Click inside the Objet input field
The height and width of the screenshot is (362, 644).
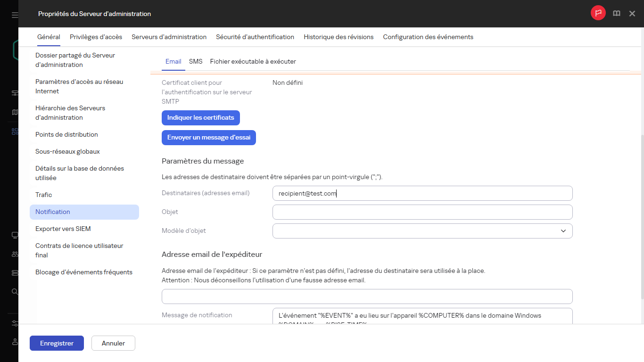point(422,212)
